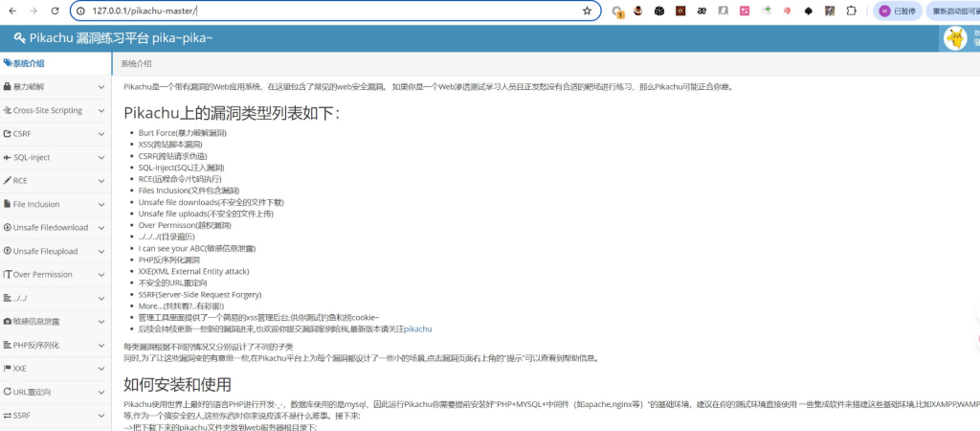The width and height of the screenshot is (980, 431).
Task: Select 敏感信息泄露 sidebar item
Action: pyautogui.click(x=56, y=322)
